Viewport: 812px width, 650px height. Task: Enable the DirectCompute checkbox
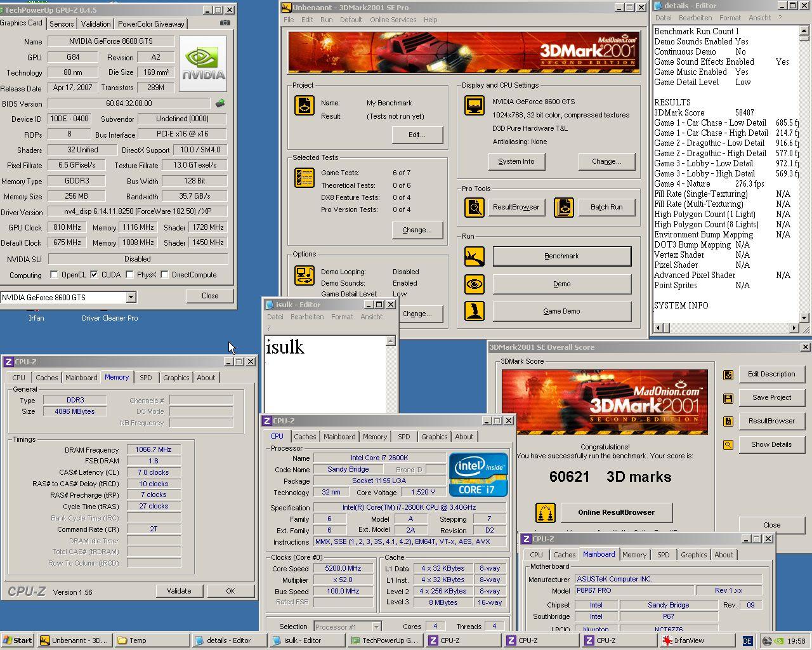click(x=164, y=275)
